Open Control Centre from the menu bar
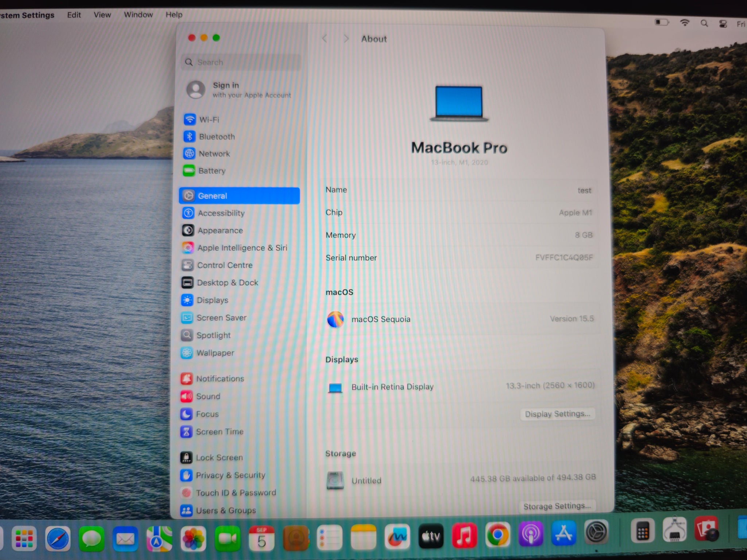The height and width of the screenshot is (560, 747). pyautogui.click(x=723, y=23)
